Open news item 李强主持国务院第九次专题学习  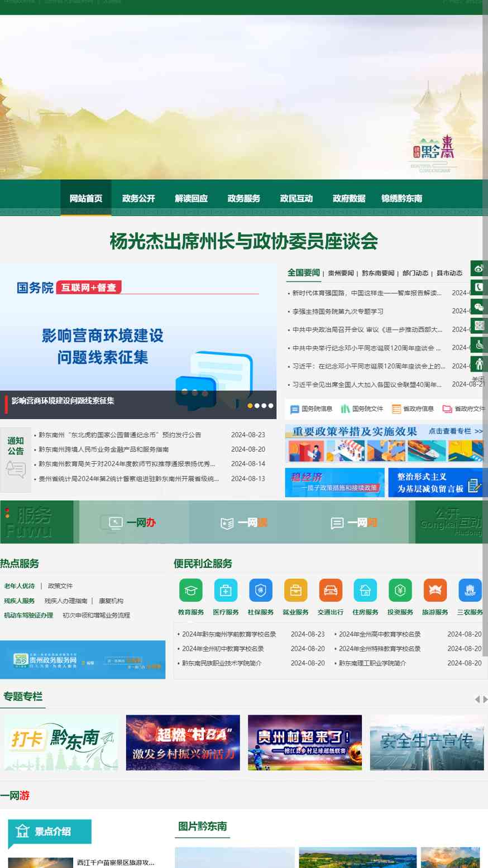pyautogui.click(x=338, y=311)
